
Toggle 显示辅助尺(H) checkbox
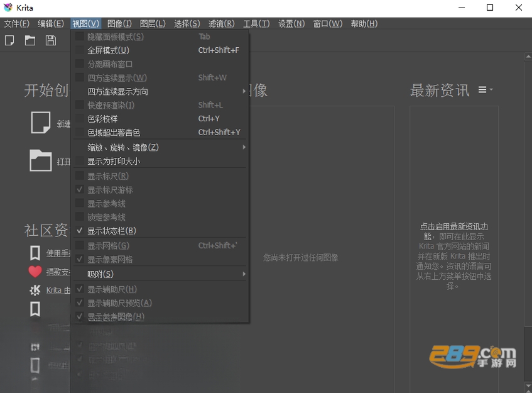click(79, 289)
